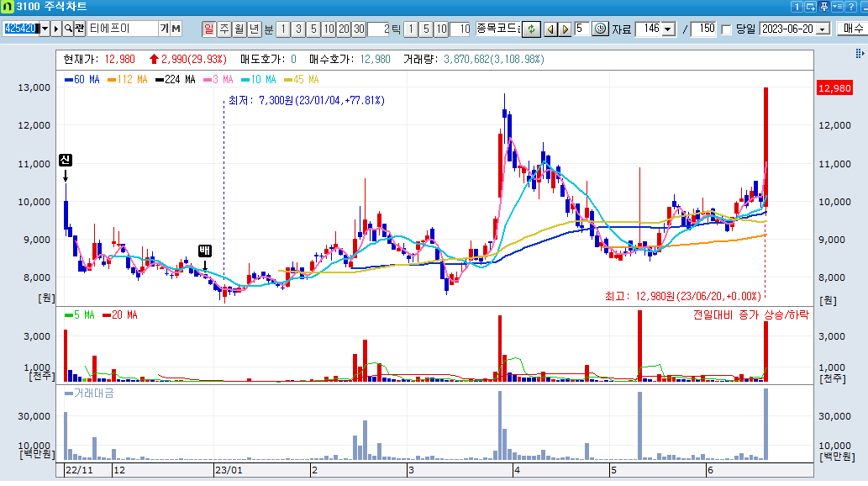Select the 5 minute chart button

tap(313, 29)
